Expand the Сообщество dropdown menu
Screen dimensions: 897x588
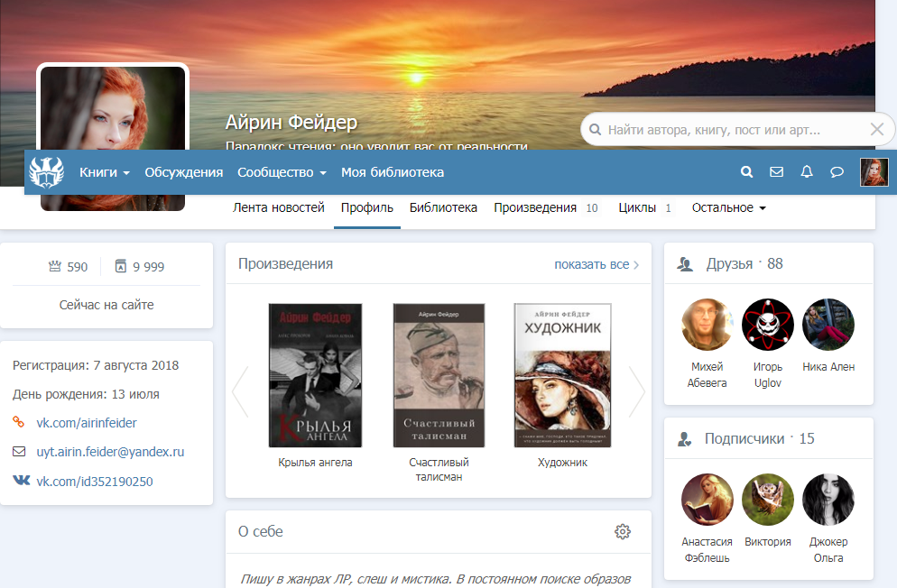[282, 172]
